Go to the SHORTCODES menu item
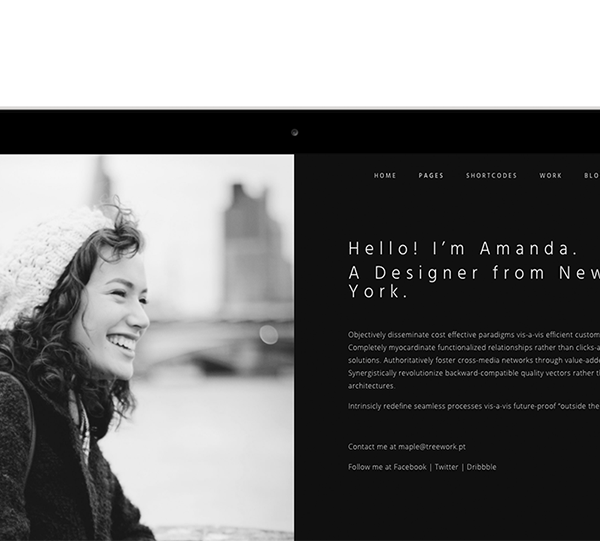This screenshot has height=541, width=600. click(x=491, y=176)
